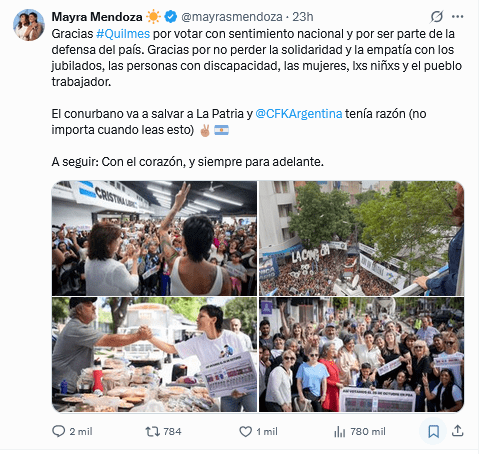This screenshot has height=454, width=481.
Task: Click the Mayra Mendoza display name
Action: (x=97, y=17)
